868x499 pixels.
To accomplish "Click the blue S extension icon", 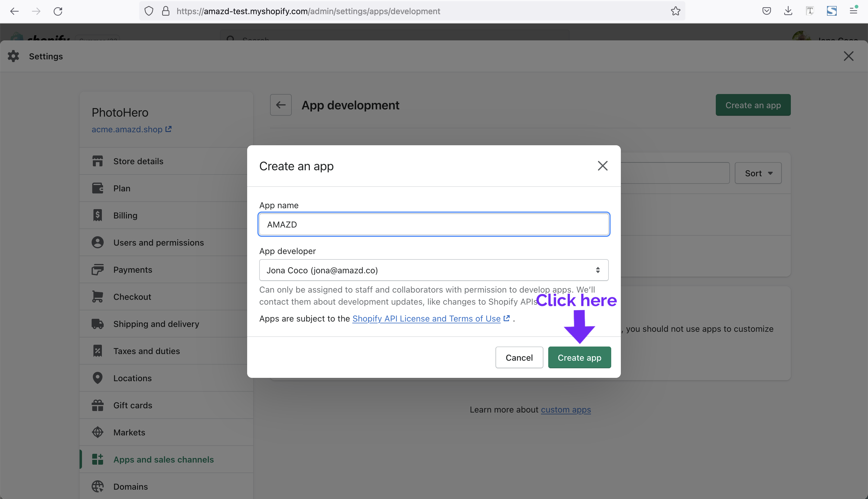I will coord(832,11).
